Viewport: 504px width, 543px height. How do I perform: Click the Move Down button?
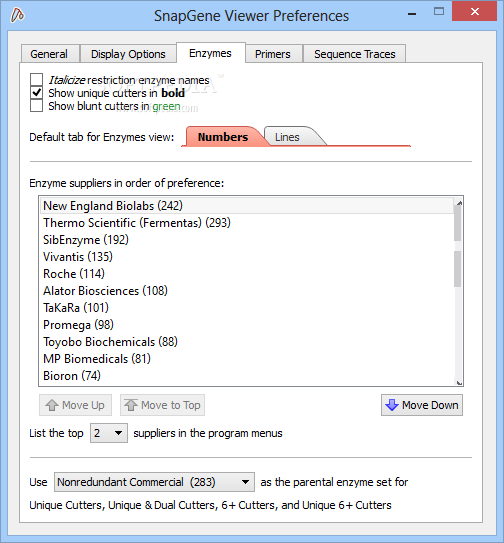point(422,405)
